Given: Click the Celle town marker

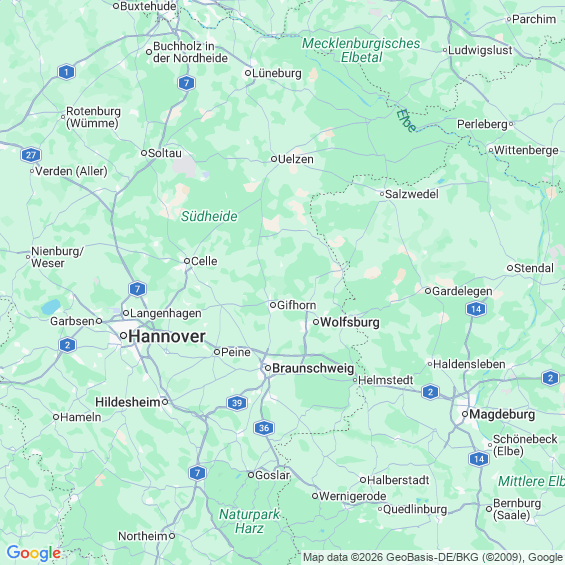Looking at the screenshot, I should coord(187,261).
